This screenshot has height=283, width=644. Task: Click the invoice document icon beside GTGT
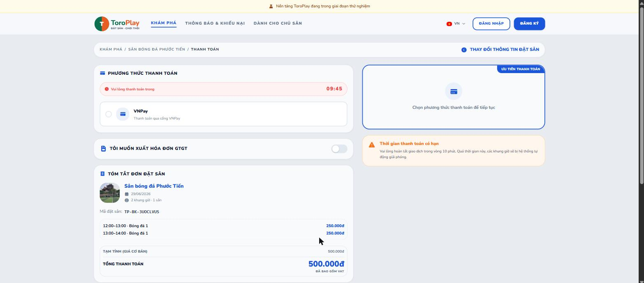coord(103,149)
